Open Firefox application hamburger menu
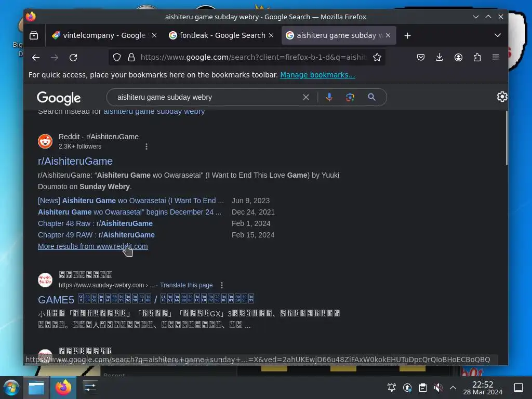532x399 pixels. coord(496,57)
